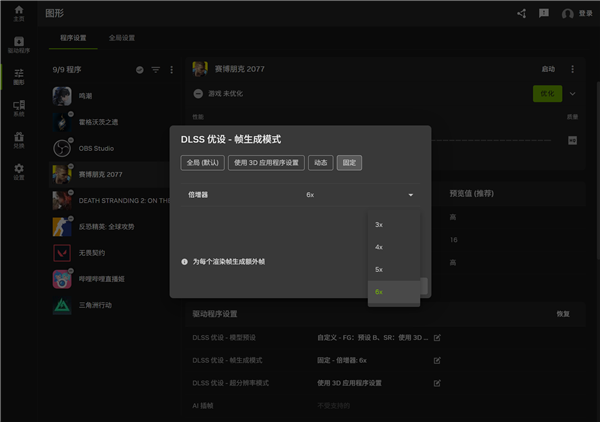Select the 动态 mode option
Viewport: 600px width, 422px height.
tap(320, 162)
